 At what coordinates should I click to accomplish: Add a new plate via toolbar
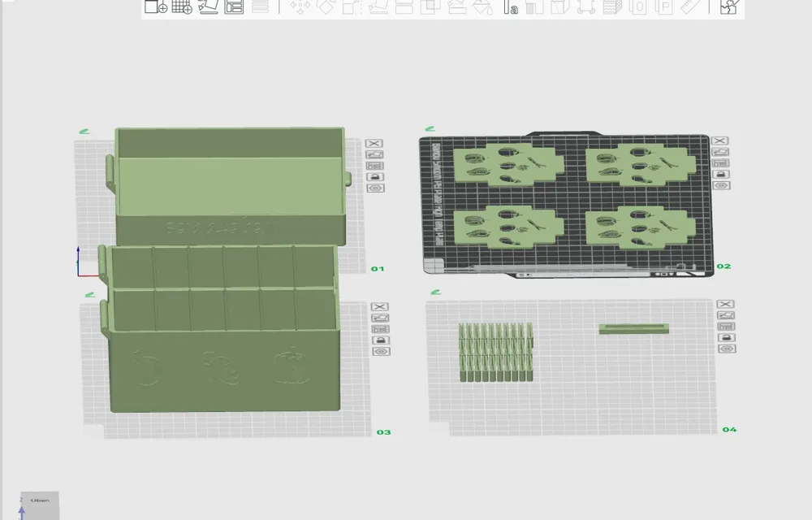(x=182, y=6)
